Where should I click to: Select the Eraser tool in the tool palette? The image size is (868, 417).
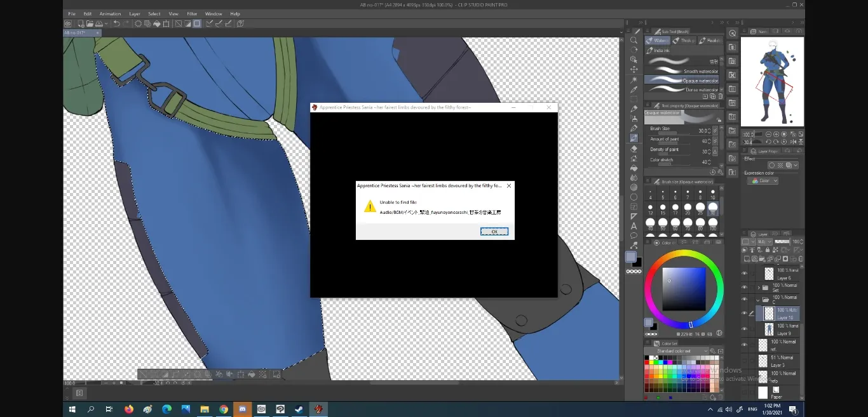click(634, 149)
